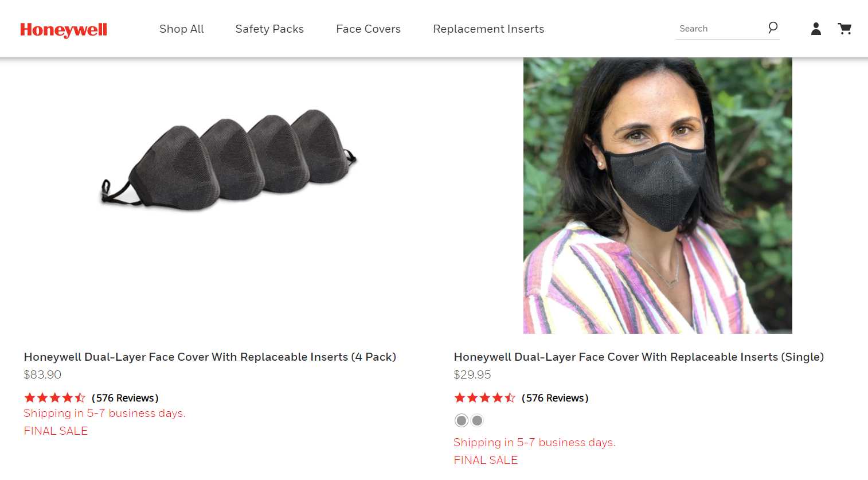Open the Shop All menu
This screenshot has width=868, height=480.
(x=182, y=29)
